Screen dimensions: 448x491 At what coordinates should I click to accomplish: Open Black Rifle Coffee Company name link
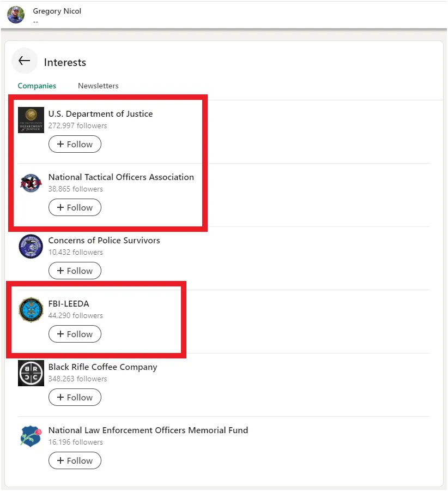pos(102,367)
